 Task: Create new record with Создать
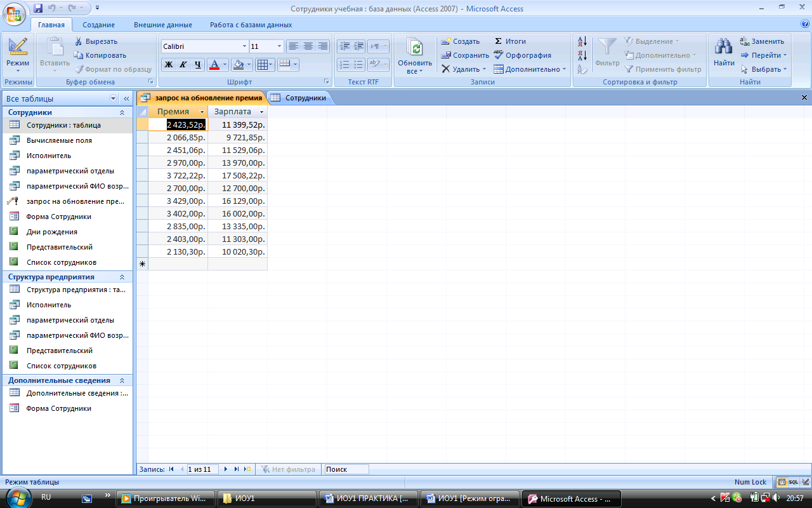(x=461, y=41)
